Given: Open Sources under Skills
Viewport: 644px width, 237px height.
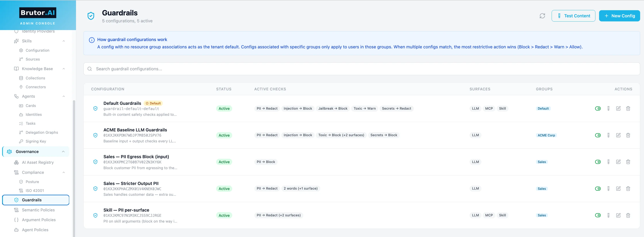Looking at the screenshot, I should (x=33, y=59).
